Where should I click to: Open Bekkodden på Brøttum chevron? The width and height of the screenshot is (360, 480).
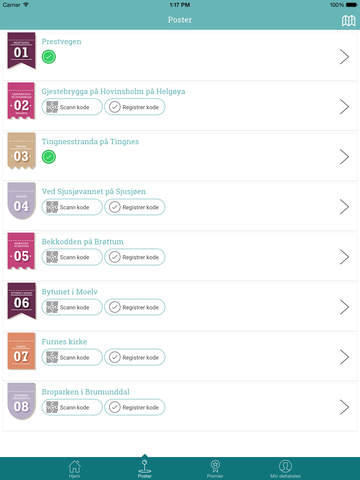[344, 257]
